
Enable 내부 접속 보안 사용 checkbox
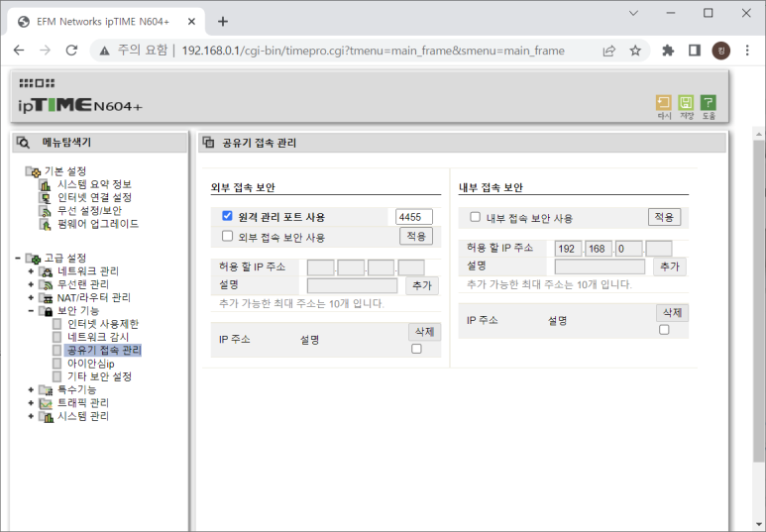[475, 217]
